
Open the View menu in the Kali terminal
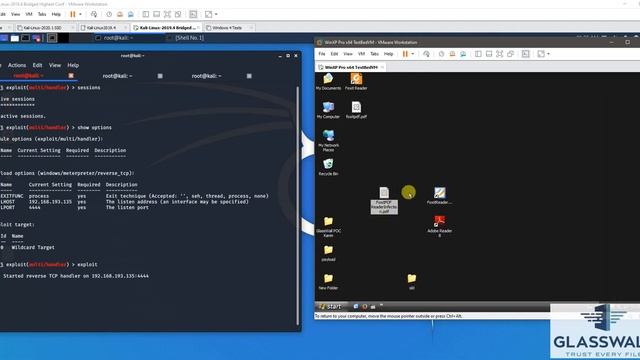click(55, 65)
